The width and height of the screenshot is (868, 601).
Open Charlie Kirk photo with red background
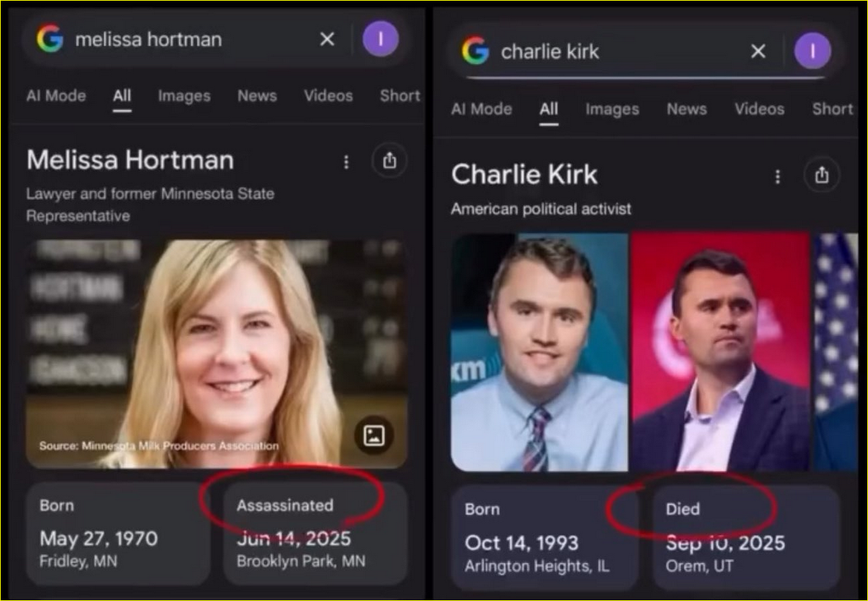click(721, 352)
